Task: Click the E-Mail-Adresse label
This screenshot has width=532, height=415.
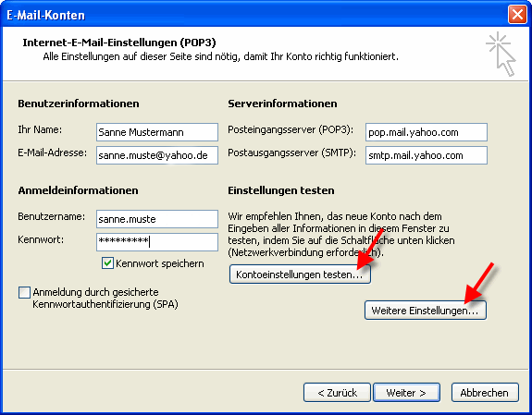Action: tap(52, 153)
